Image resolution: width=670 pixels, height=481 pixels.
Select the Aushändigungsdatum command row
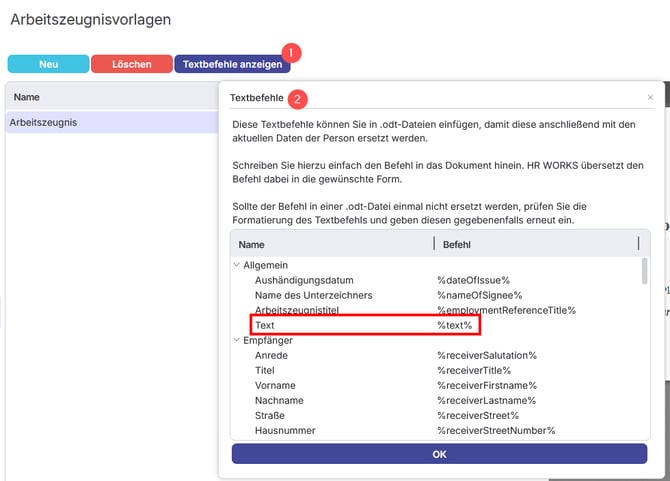click(x=304, y=280)
